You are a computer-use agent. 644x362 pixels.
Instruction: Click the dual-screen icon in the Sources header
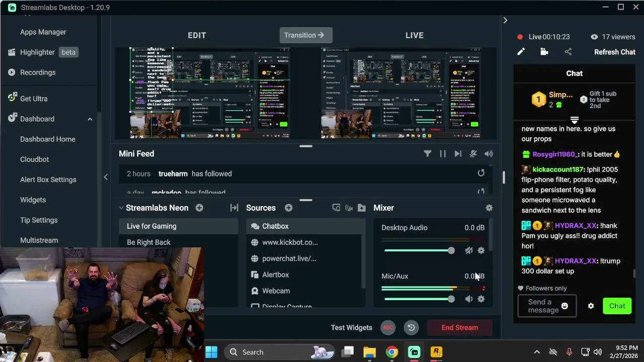(336, 208)
